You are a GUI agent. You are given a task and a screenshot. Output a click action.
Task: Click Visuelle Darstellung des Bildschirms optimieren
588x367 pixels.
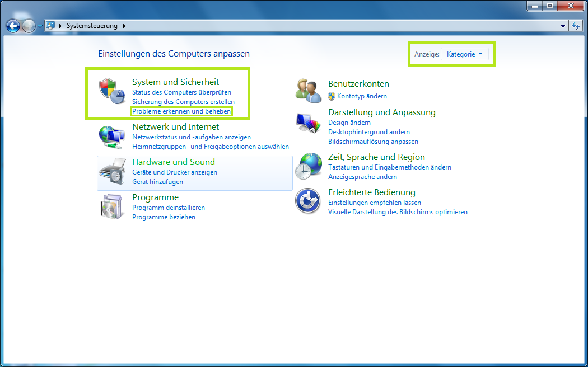click(398, 212)
